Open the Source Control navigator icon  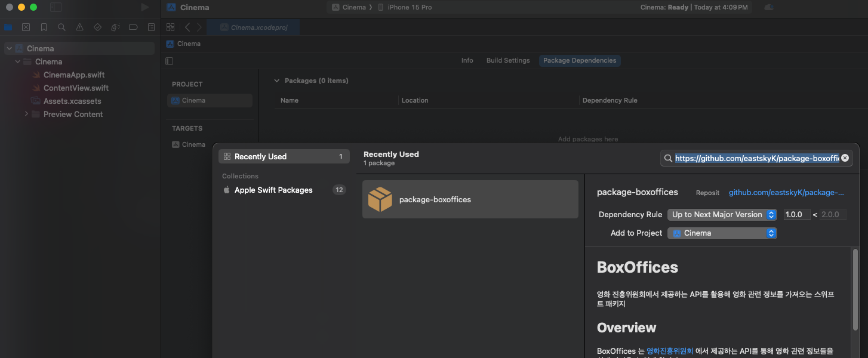pos(26,27)
